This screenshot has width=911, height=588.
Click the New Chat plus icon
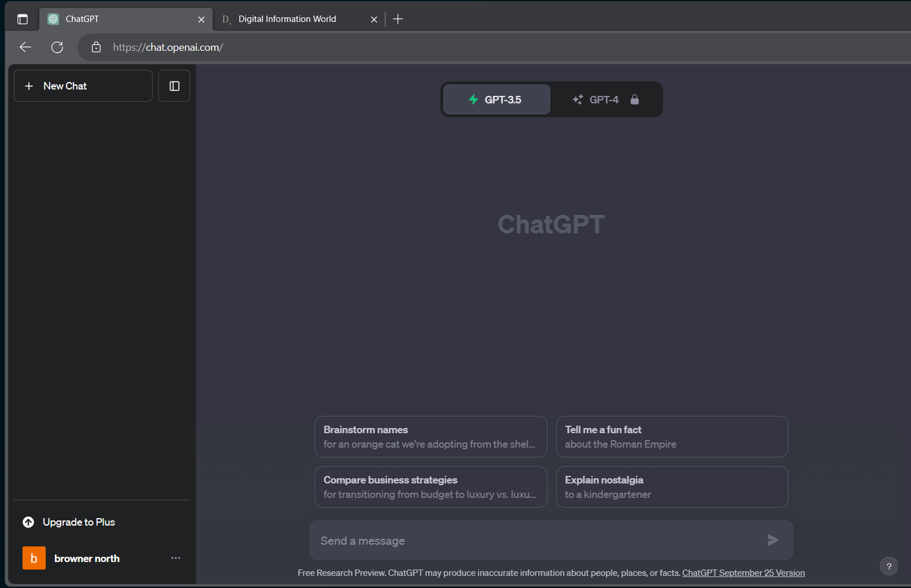(29, 86)
